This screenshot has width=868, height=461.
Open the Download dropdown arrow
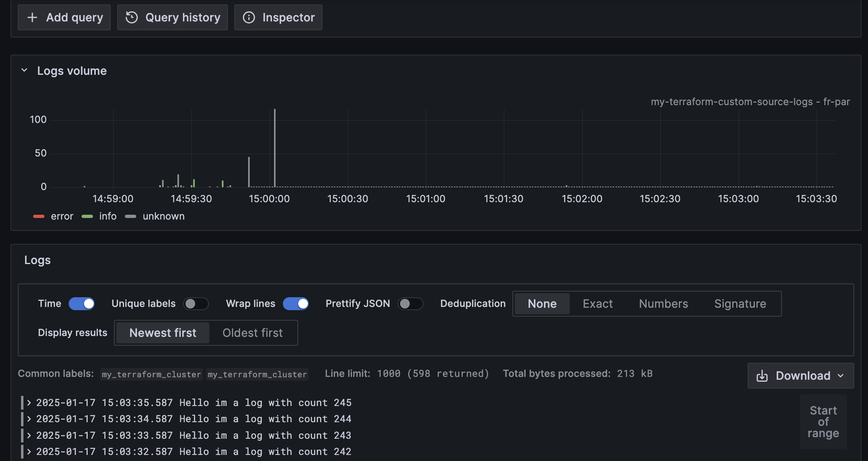click(x=841, y=376)
